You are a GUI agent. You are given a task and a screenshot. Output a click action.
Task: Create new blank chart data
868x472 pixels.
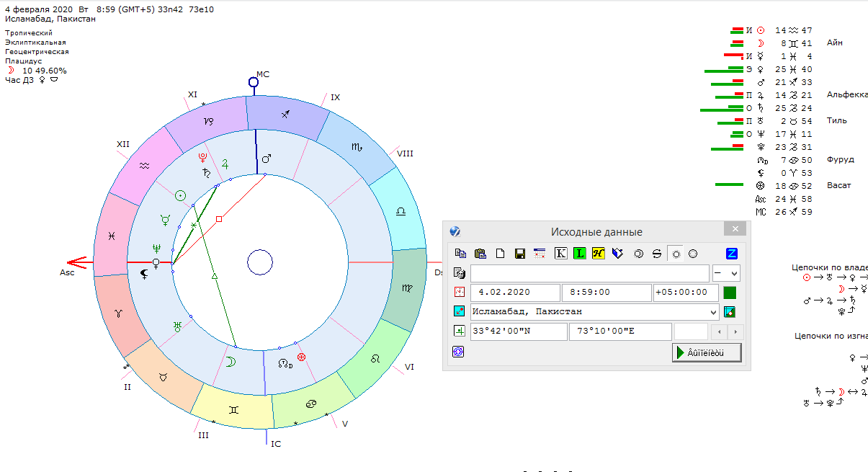(x=500, y=254)
